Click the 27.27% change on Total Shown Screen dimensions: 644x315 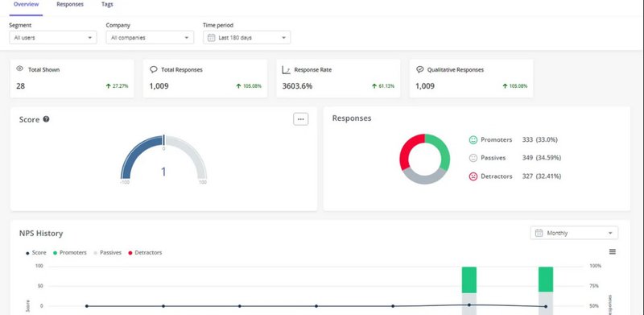(117, 86)
